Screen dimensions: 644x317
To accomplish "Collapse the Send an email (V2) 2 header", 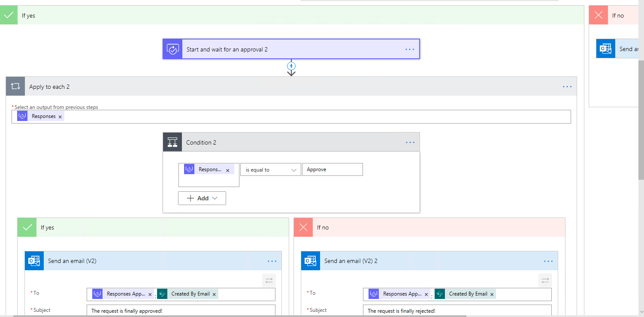I will coord(429,261).
